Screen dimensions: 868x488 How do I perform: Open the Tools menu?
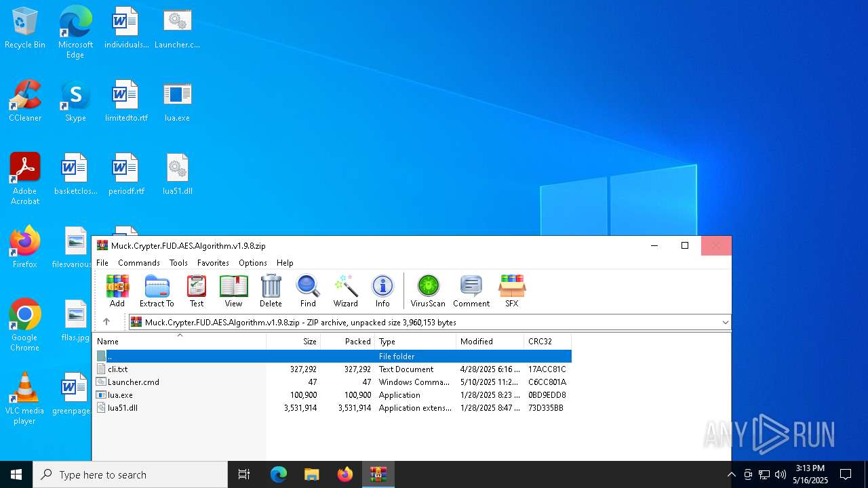(x=178, y=263)
